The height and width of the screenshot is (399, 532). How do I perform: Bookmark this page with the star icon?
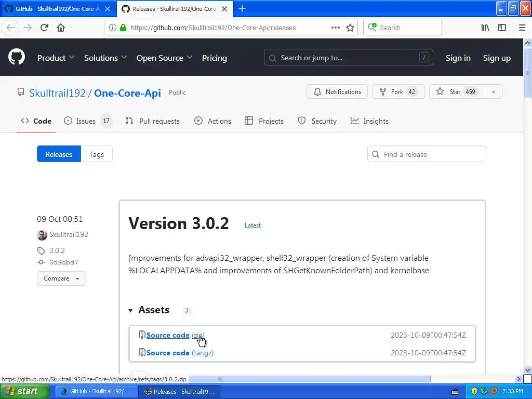pyautogui.click(x=350, y=28)
